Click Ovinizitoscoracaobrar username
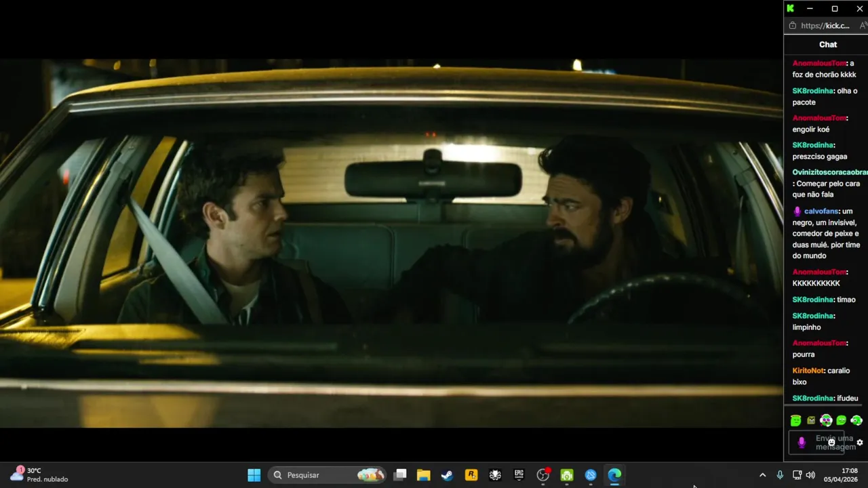Screen dimensions: 868x488 (x=830, y=173)
